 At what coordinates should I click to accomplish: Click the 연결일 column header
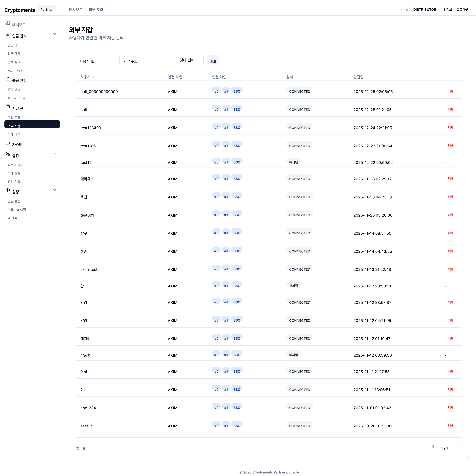click(x=358, y=77)
